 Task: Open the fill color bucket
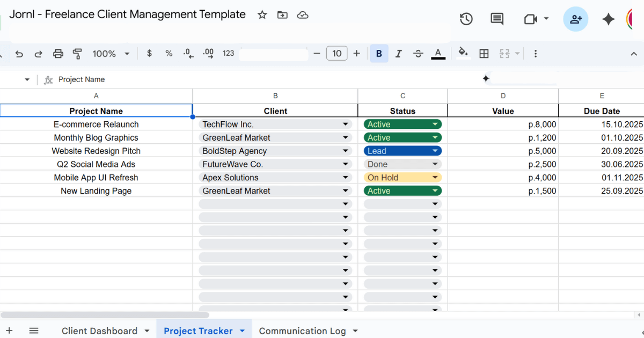click(x=463, y=53)
